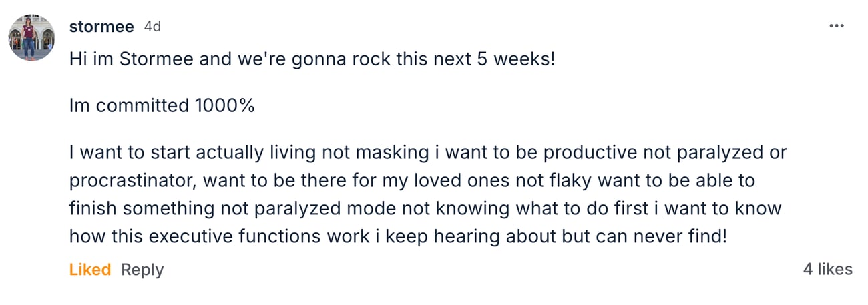The height and width of the screenshot is (305, 868).
Task: View who gave the 4 likes
Action: coord(827,269)
